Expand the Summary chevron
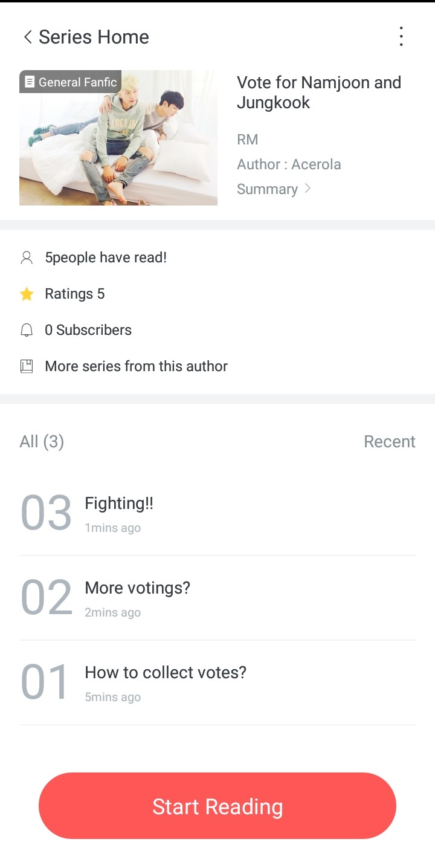This screenshot has height=868, width=435. coord(308,189)
